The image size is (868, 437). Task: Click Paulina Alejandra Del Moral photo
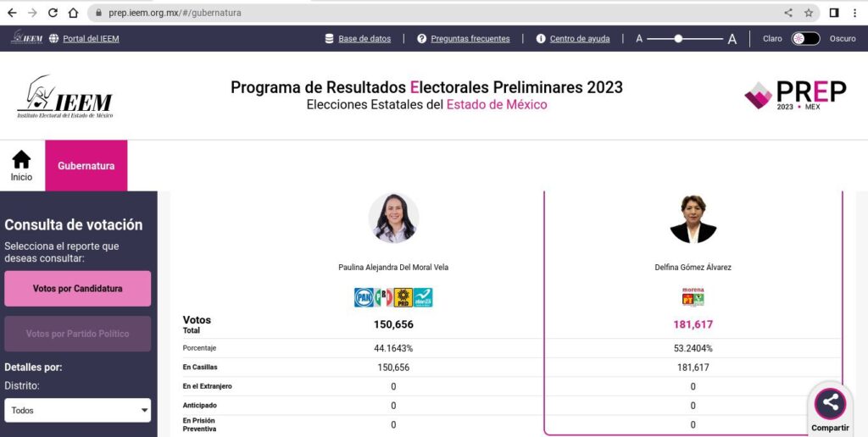tap(393, 218)
